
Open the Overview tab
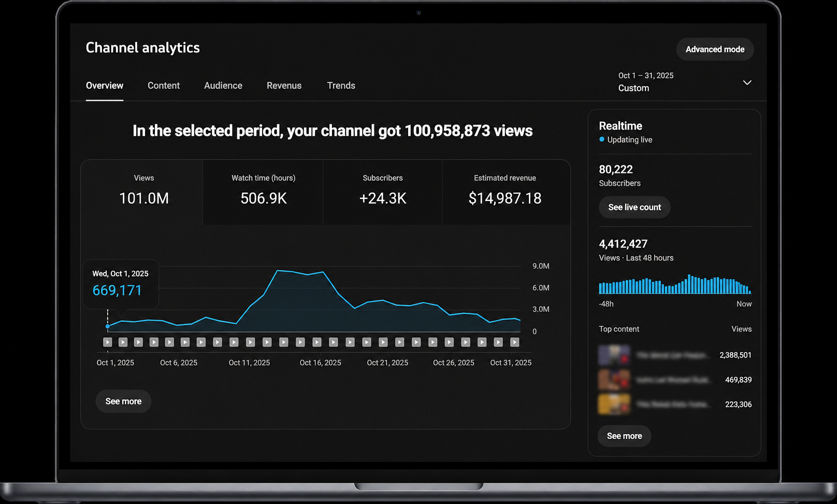[105, 85]
